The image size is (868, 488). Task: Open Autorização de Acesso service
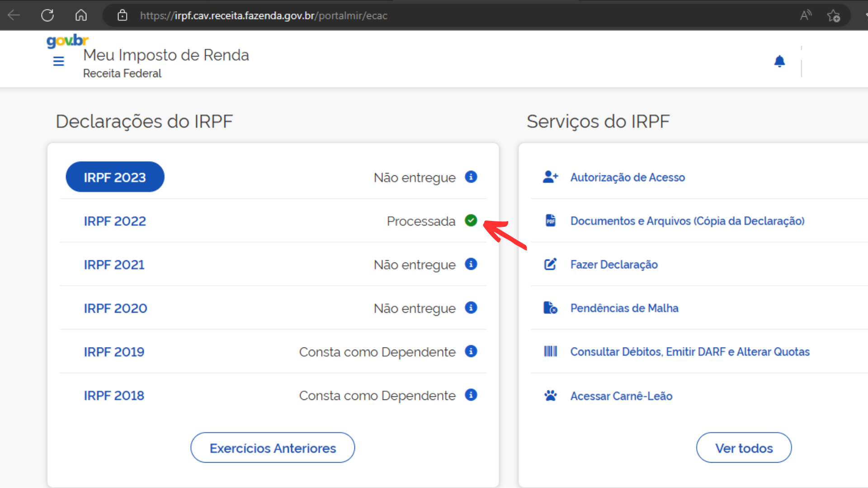627,177
